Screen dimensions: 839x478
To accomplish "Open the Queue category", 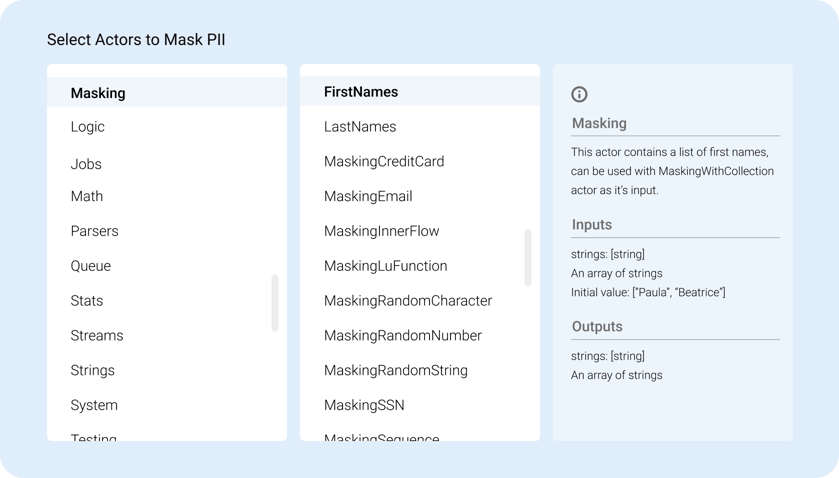I will point(91,266).
